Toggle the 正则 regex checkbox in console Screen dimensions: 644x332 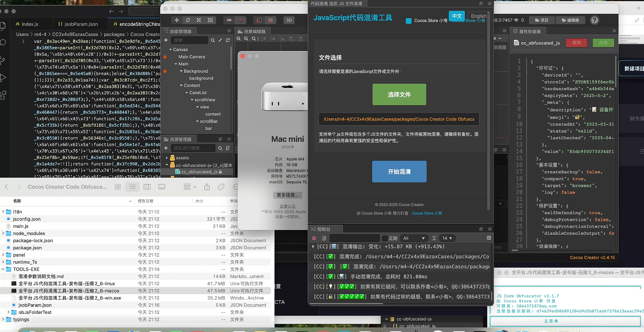(385, 238)
